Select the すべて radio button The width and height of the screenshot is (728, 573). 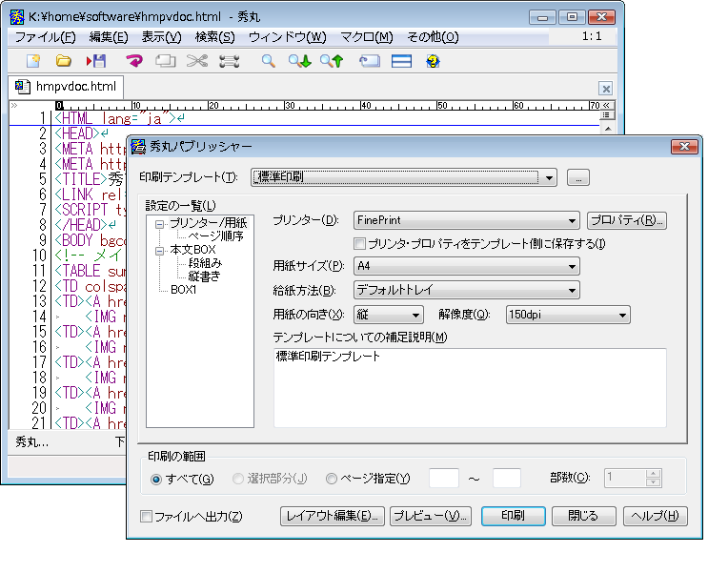click(x=156, y=480)
